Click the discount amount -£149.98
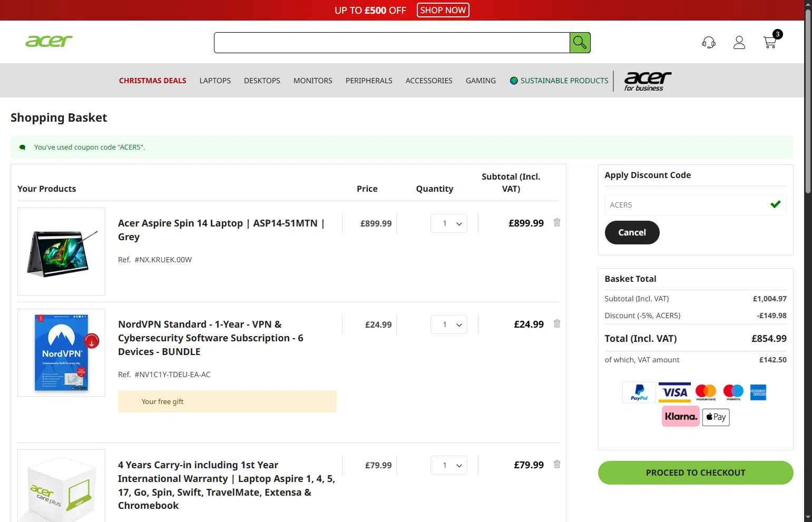This screenshot has height=522, width=812. 771,316
